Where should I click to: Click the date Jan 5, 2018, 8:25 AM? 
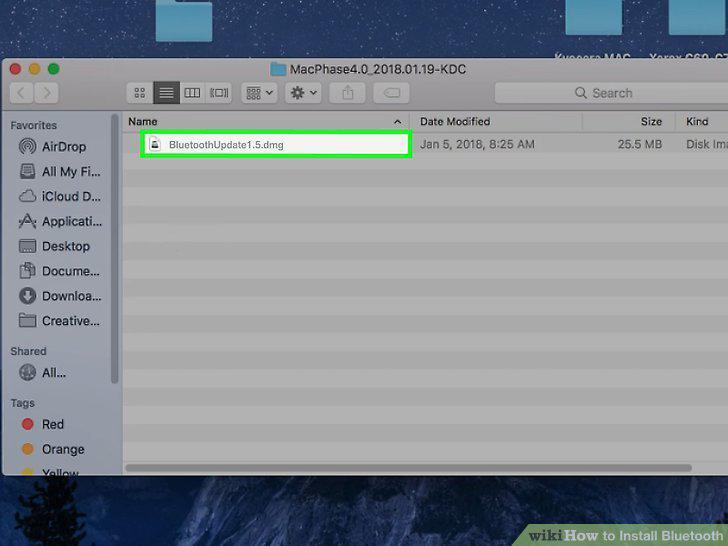tap(477, 144)
